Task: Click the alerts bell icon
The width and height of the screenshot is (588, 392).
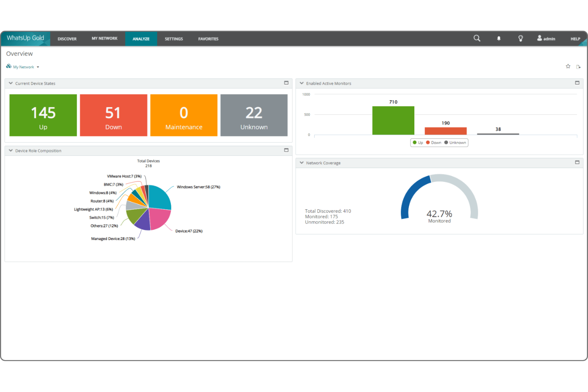Action: pos(499,39)
